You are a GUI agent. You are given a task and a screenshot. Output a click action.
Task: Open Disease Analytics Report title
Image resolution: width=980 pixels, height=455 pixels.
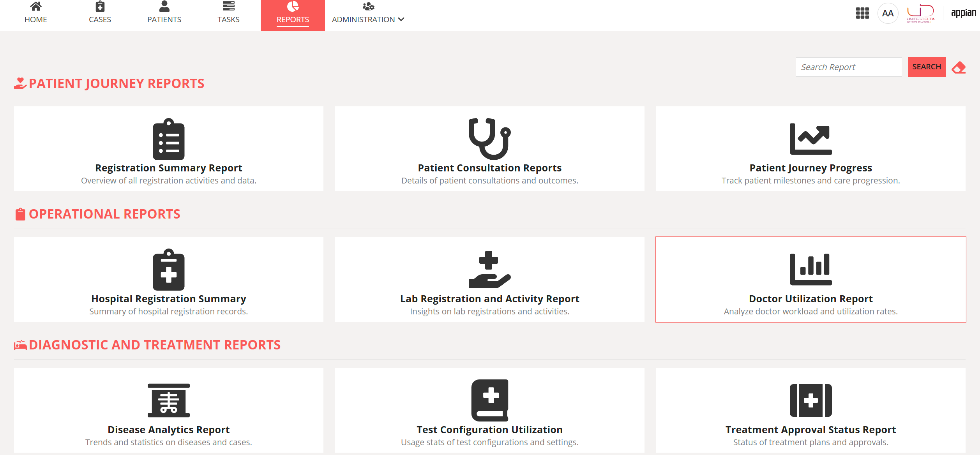(169, 430)
